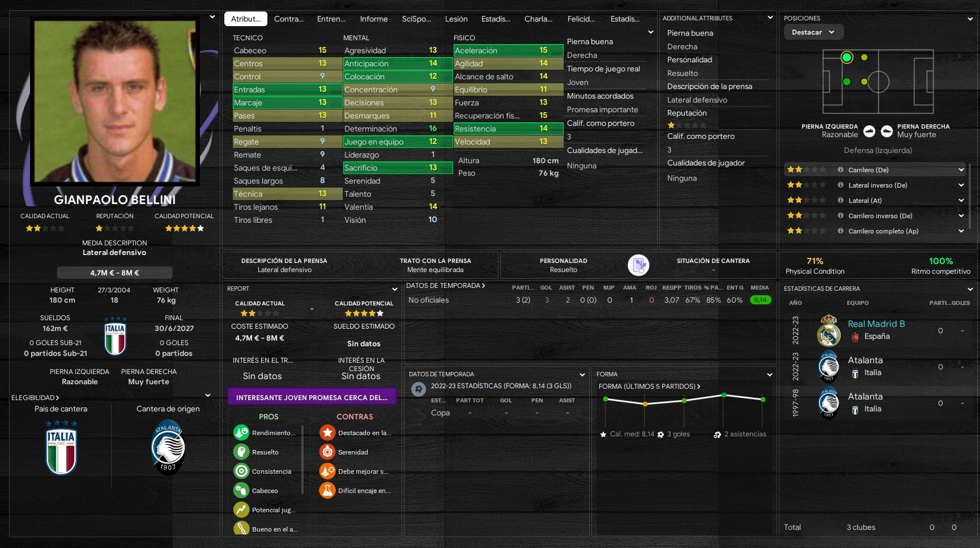The image size is (980, 548).
Task: Open the Forma panel dropdown arrow
Action: (769, 374)
